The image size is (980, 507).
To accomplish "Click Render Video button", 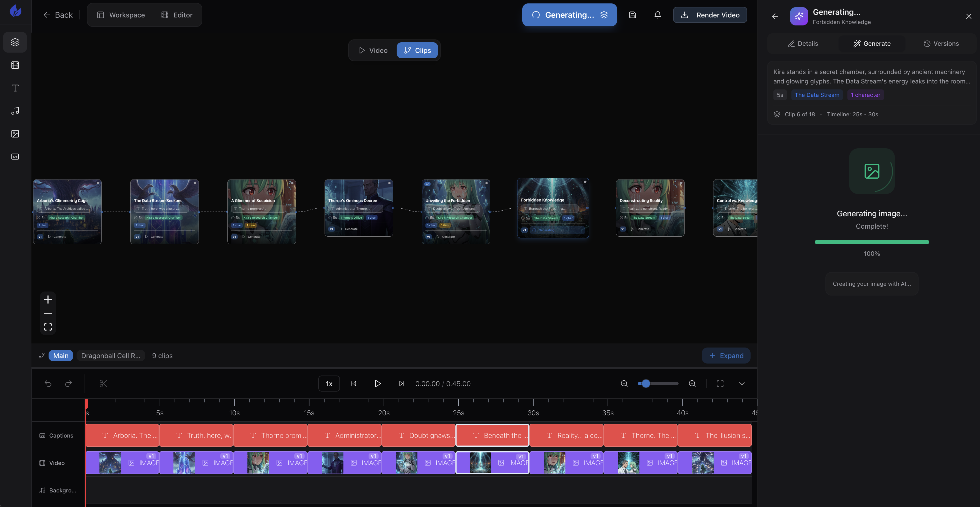I will 710,15.
